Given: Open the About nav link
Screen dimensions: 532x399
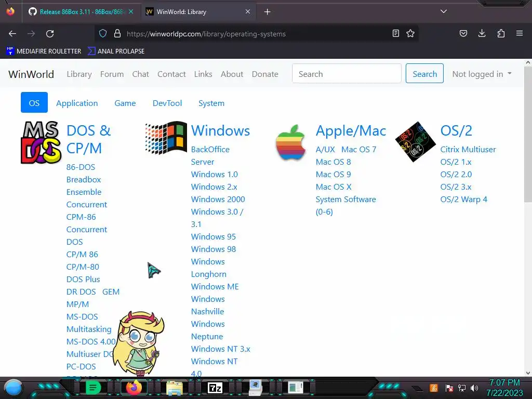Looking at the screenshot, I should [x=232, y=74].
